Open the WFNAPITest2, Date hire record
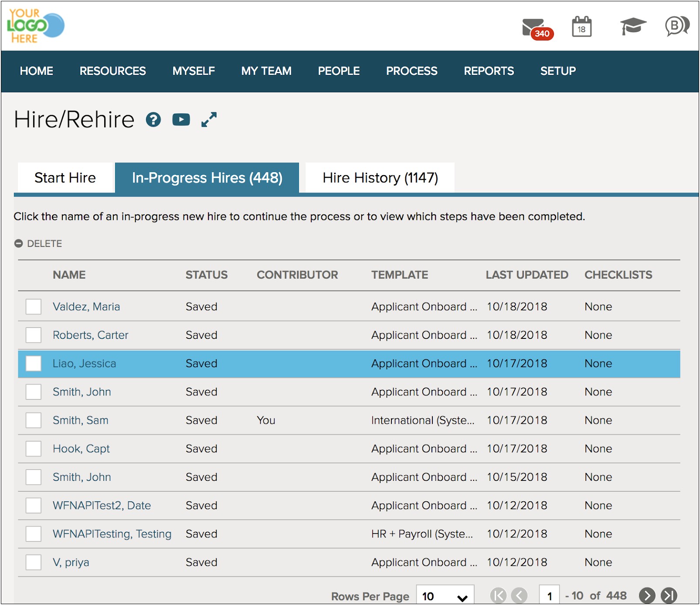Viewport: 700px width, 605px height. coord(102,505)
